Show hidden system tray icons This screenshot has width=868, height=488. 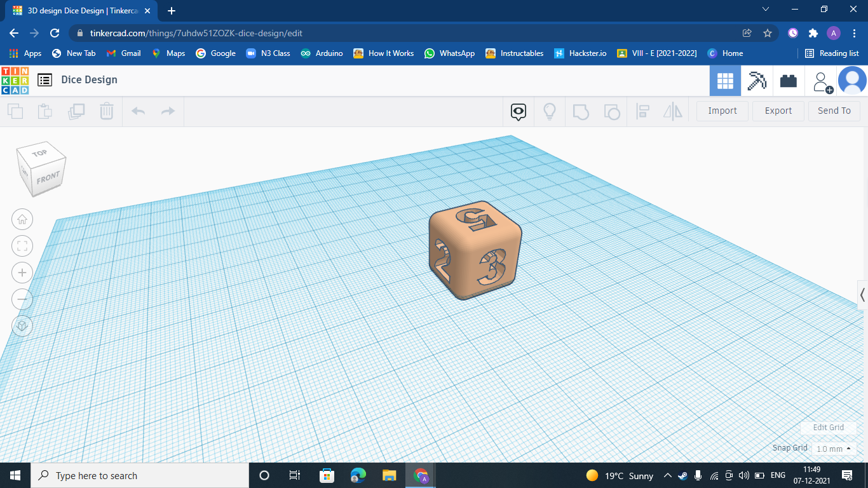(668, 475)
